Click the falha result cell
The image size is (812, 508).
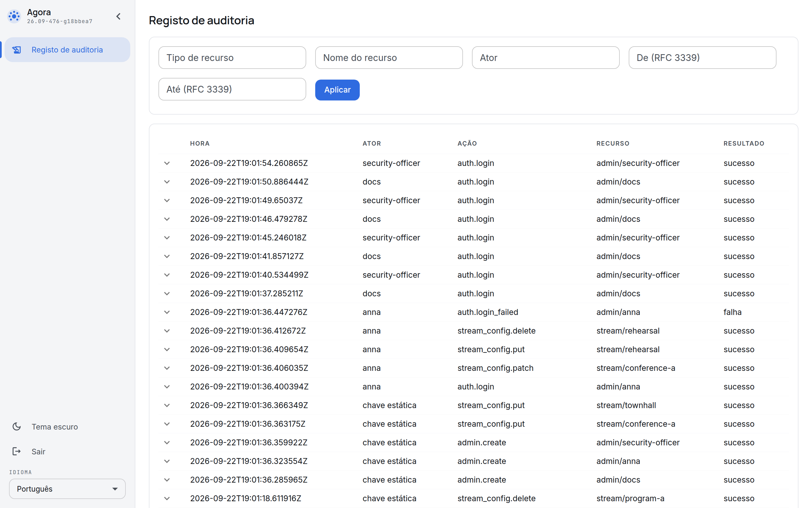pyautogui.click(x=732, y=312)
